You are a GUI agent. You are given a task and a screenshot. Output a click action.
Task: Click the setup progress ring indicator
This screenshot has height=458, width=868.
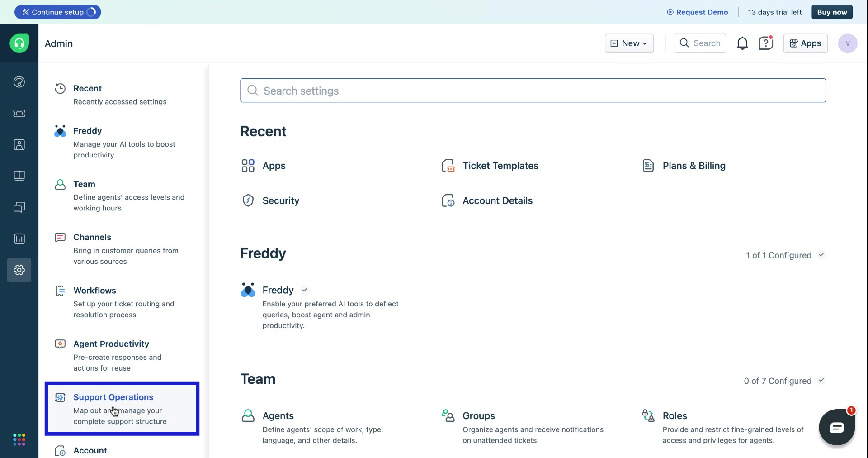(x=91, y=12)
